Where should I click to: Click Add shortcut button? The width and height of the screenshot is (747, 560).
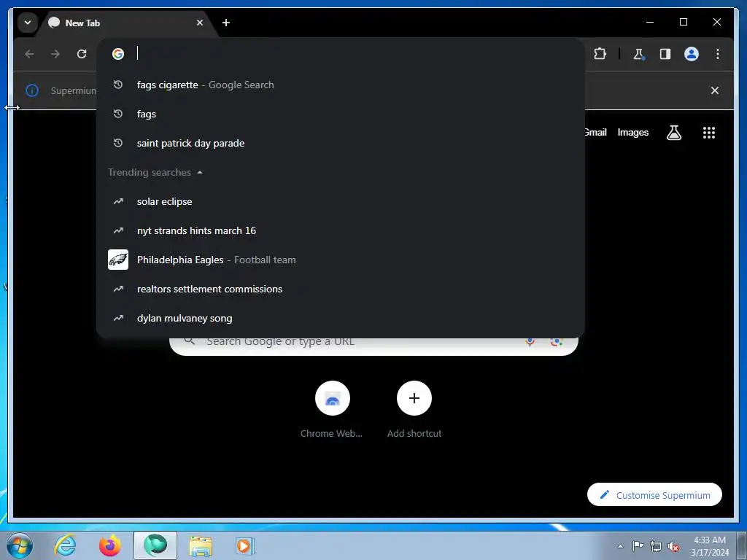tap(414, 410)
